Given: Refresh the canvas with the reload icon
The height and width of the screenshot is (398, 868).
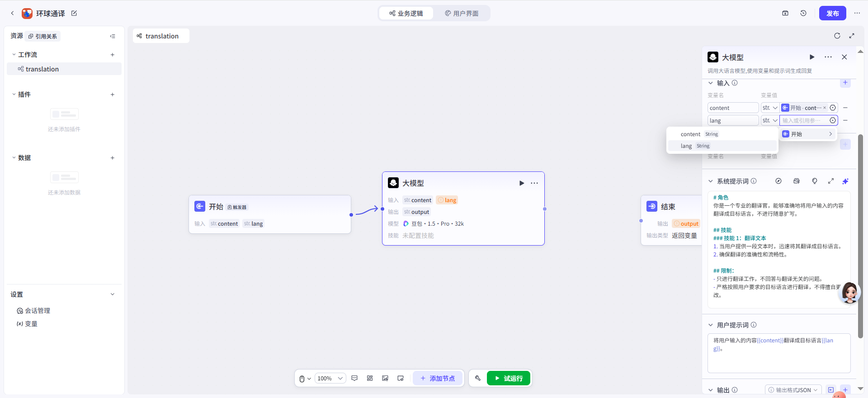Looking at the screenshot, I should coord(837,36).
